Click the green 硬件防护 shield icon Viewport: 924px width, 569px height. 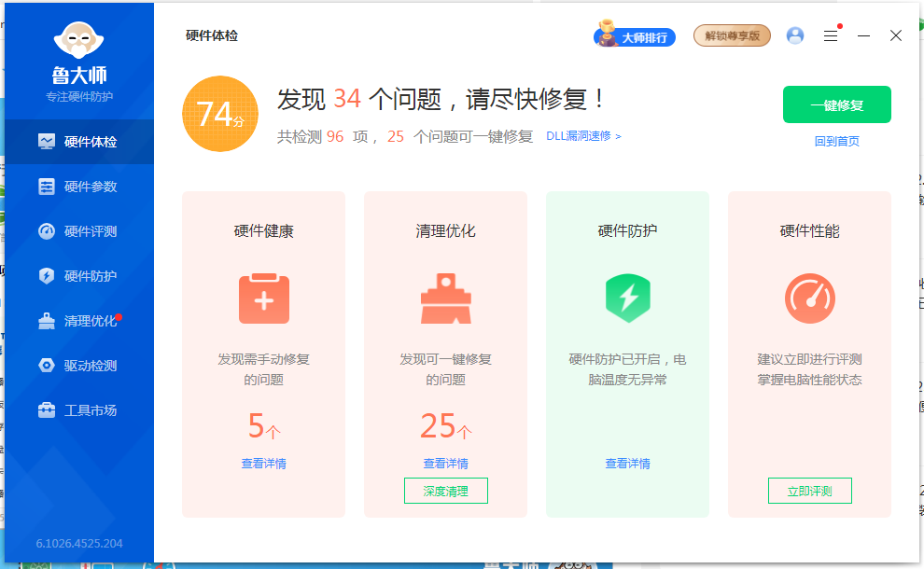[x=627, y=298]
